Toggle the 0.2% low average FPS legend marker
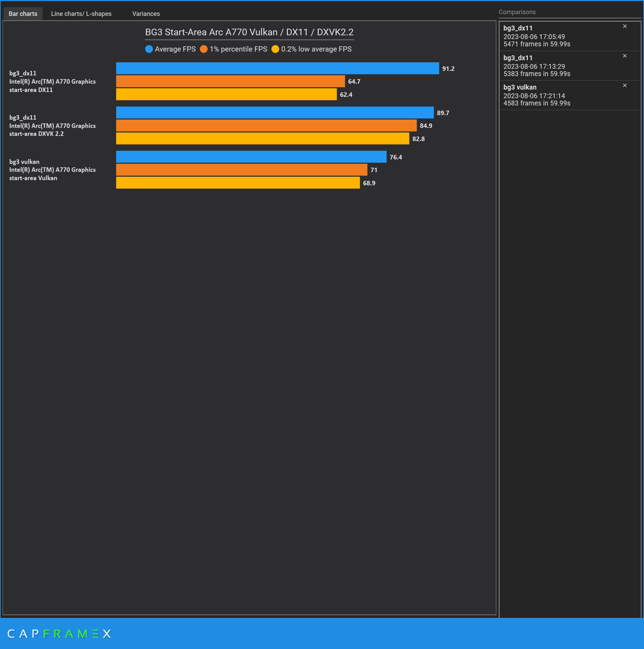644x649 pixels. 275,49
